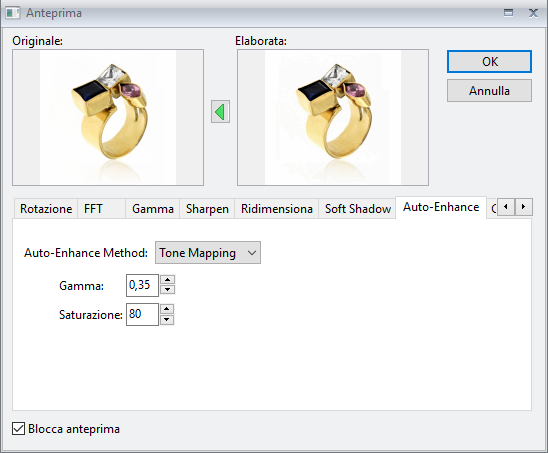Click the Annulla button

click(489, 91)
